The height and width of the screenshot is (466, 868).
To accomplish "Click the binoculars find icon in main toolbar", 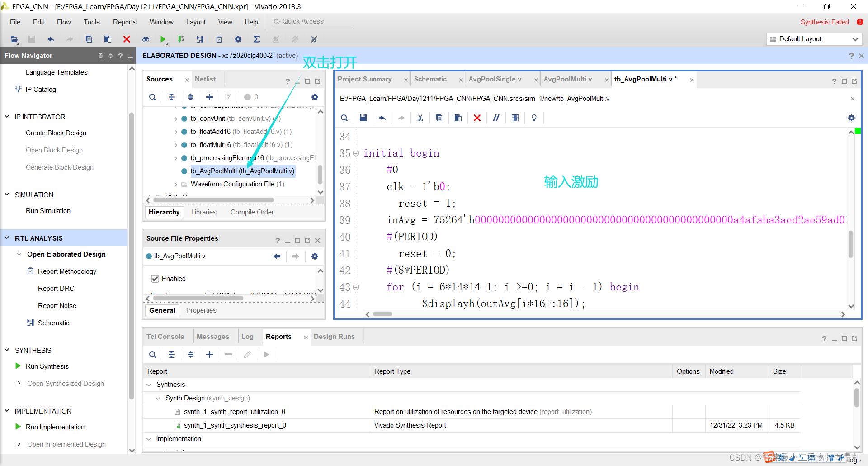I will (x=146, y=39).
